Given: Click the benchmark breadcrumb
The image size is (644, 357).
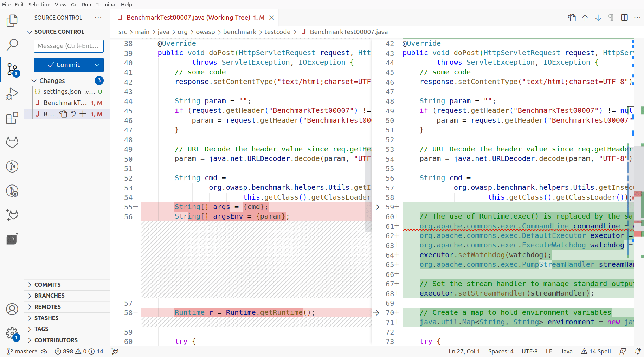Looking at the screenshot, I should tap(240, 32).
